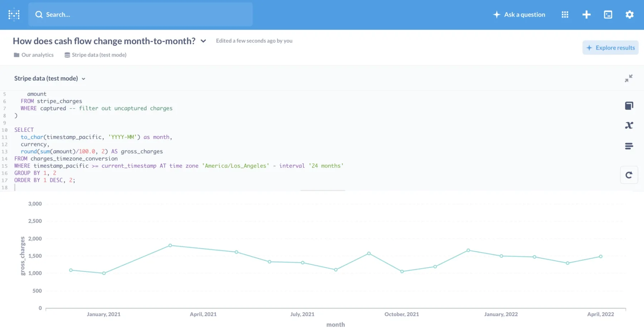Viewport: 644px width, 329px height.
Task: Open the SQL snippets sidebar
Action: tap(629, 146)
